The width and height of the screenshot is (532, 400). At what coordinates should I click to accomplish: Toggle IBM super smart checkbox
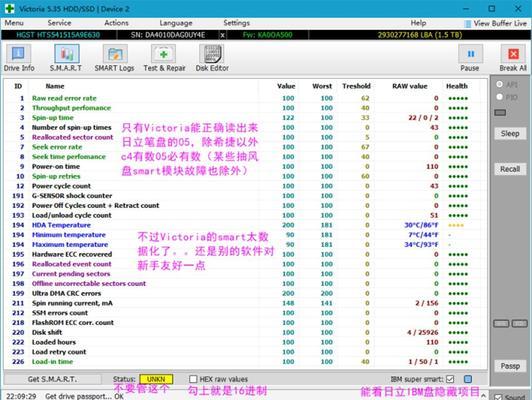click(x=450, y=379)
